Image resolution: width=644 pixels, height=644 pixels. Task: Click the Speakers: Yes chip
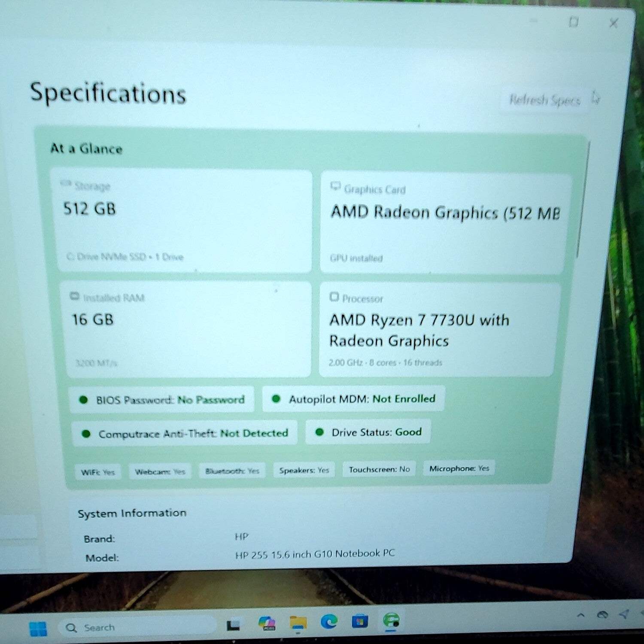point(304,470)
